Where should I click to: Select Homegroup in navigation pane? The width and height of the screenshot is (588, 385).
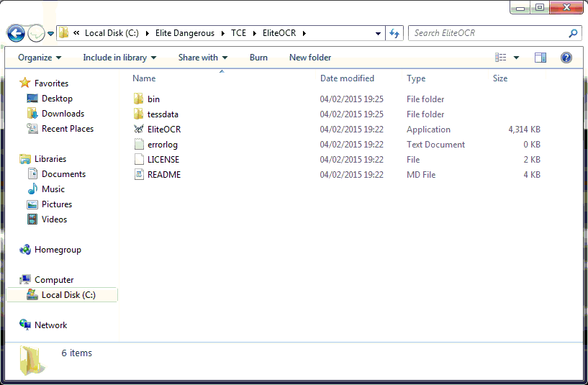[x=58, y=250]
